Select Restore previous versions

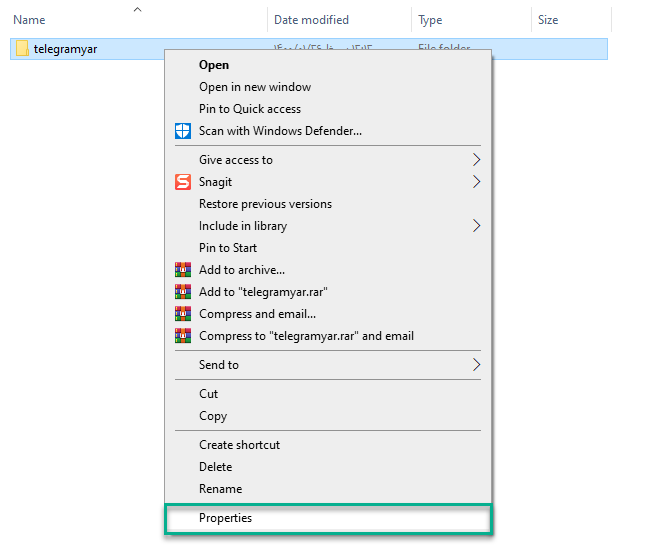point(265,204)
